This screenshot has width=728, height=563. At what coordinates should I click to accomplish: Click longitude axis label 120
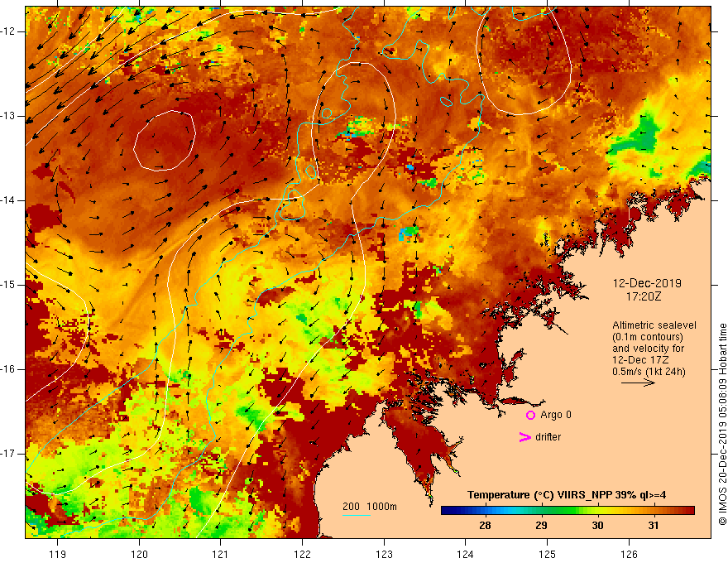click(139, 554)
